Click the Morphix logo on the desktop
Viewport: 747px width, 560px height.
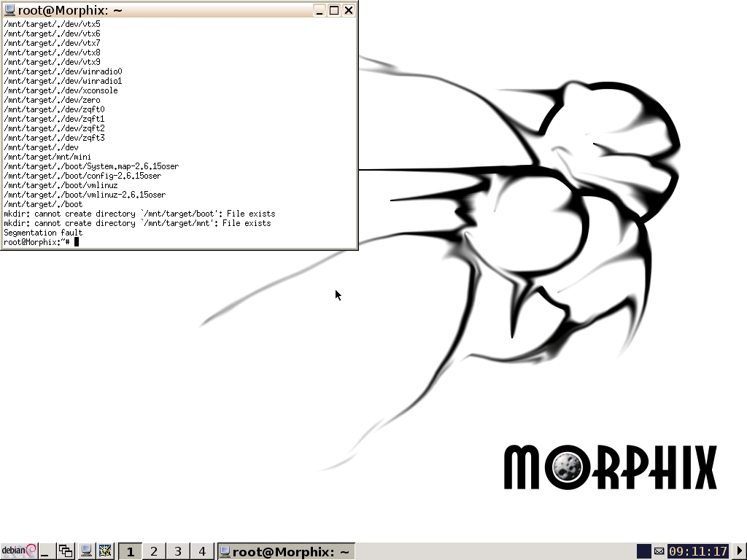click(x=610, y=467)
